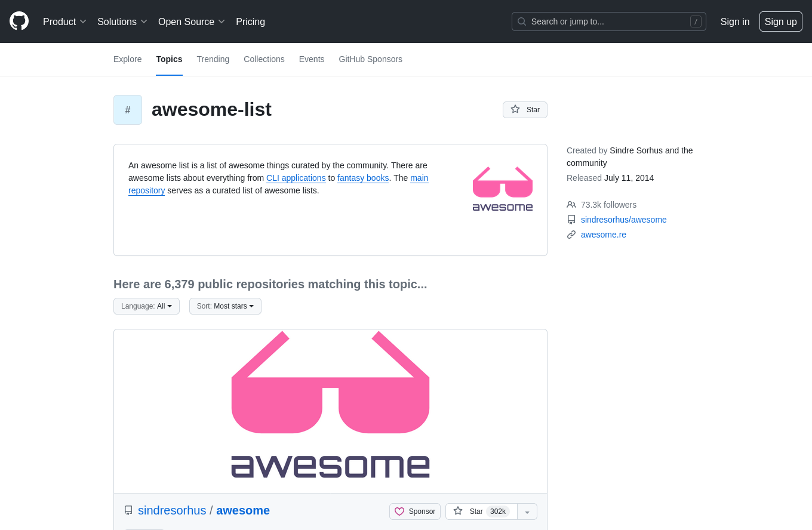Click the chain link icon beside awesome.re
Viewport: 812px width, 530px height.
pos(571,235)
